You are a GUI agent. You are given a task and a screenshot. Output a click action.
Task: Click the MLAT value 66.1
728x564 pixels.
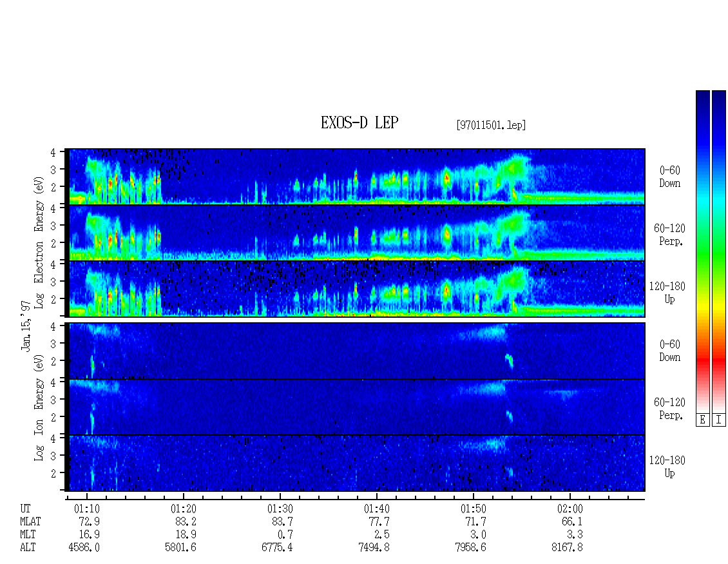pos(572,521)
